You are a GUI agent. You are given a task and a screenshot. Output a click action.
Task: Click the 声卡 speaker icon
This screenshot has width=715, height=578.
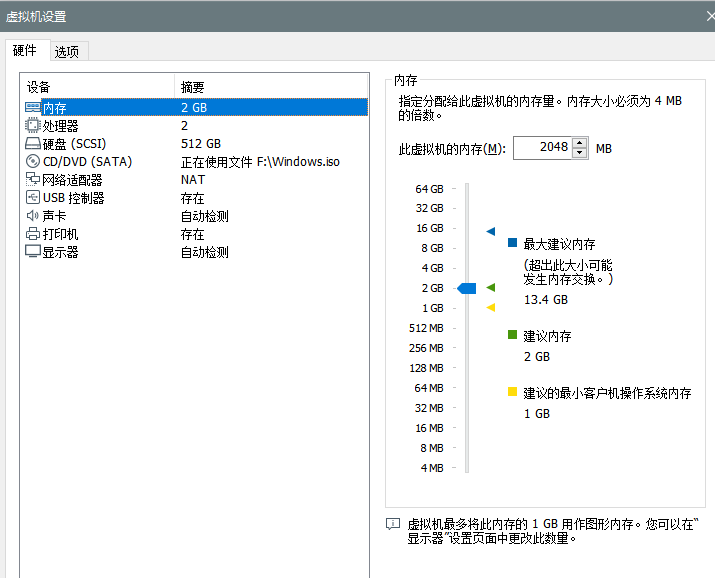coord(33,215)
